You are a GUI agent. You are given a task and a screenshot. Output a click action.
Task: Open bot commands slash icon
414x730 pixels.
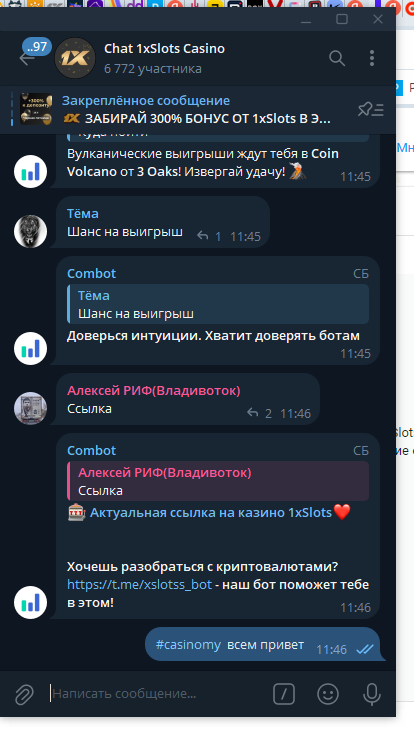pos(284,694)
